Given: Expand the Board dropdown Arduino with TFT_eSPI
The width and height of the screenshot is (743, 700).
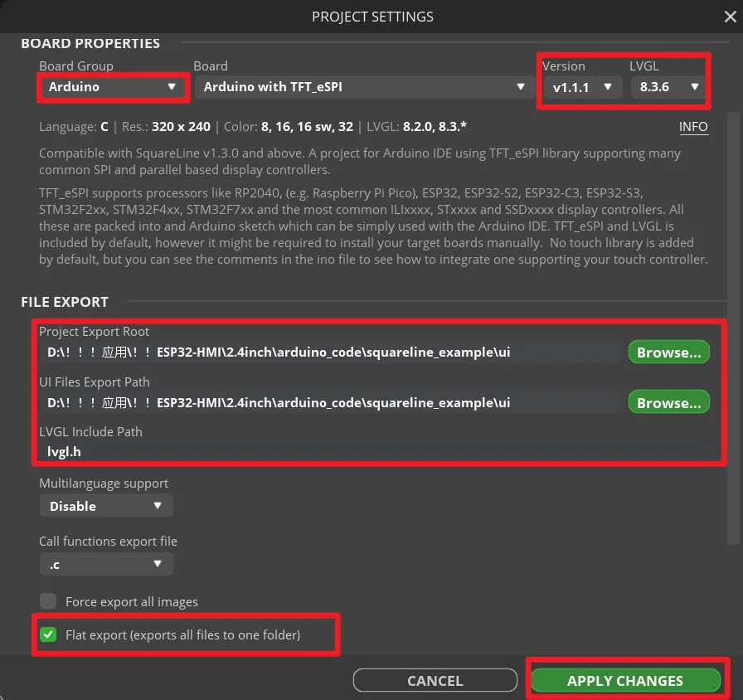Looking at the screenshot, I should click(x=364, y=87).
